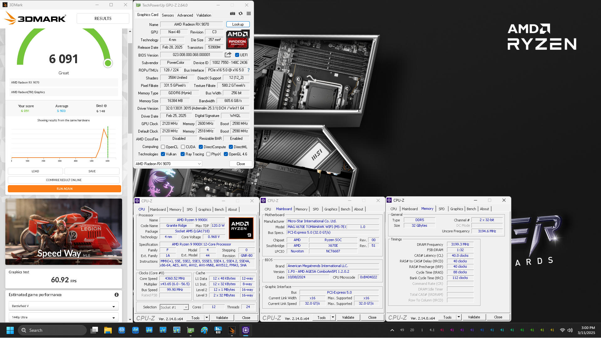Click the magnifier icon in the taskbar search
The image size is (601, 364).
point(24,330)
